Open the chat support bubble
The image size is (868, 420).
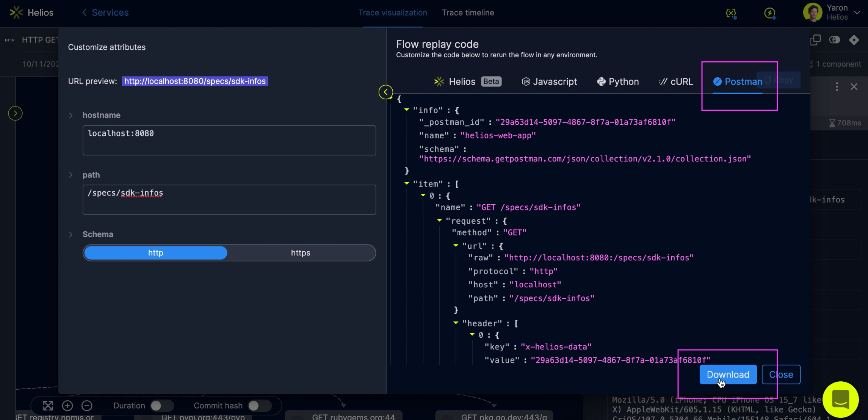(840, 399)
